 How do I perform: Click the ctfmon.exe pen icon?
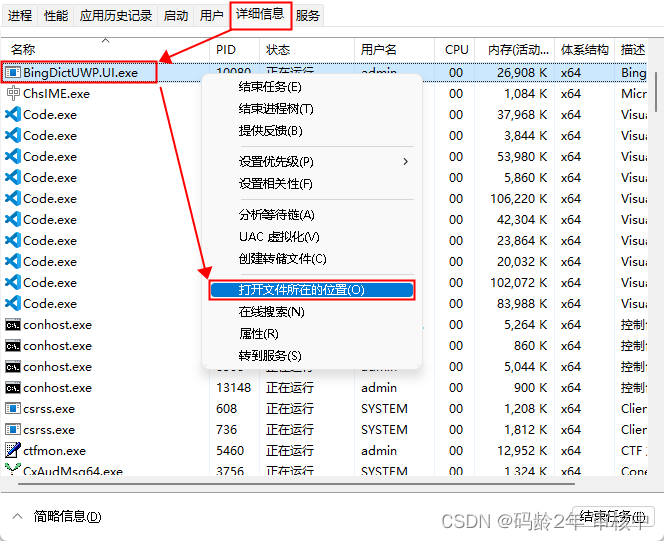coord(13,450)
